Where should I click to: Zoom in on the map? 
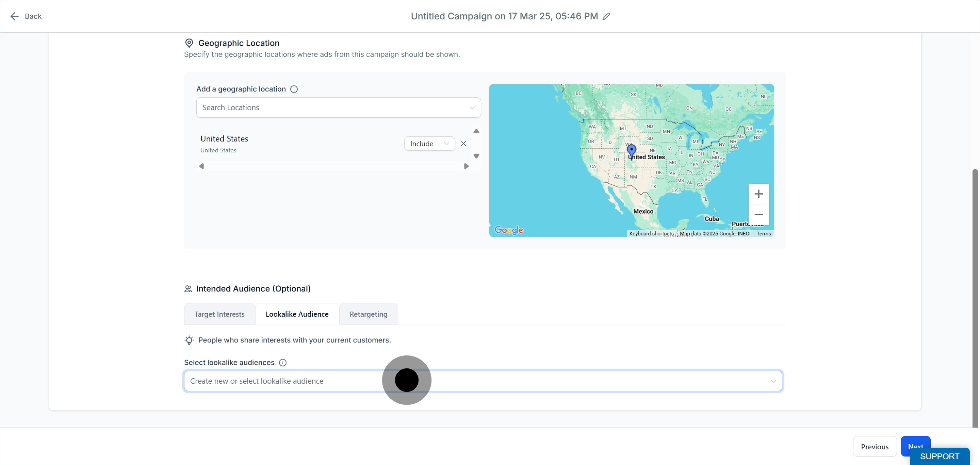758,194
